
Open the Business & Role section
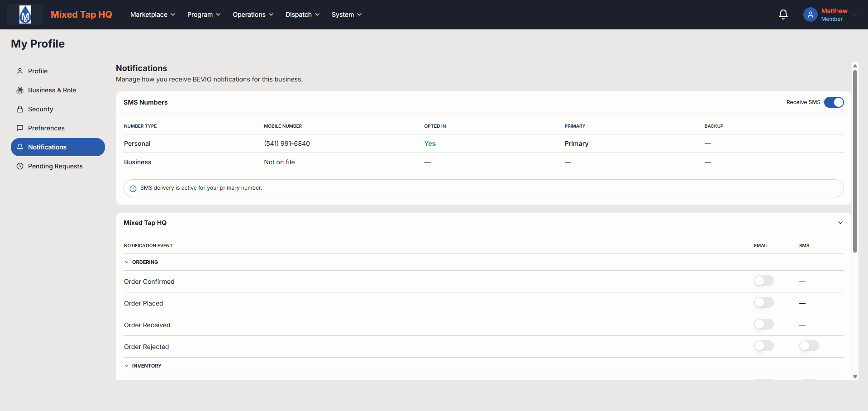(x=58, y=90)
